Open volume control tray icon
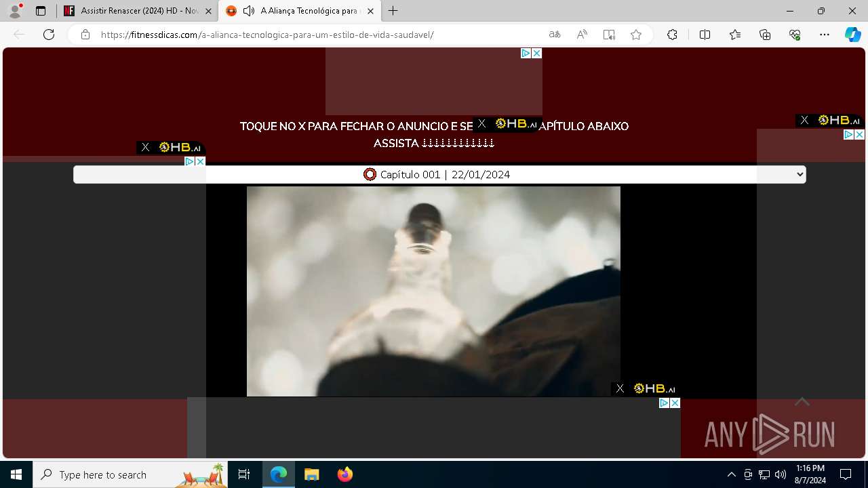The image size is (868, 488). 781,474
